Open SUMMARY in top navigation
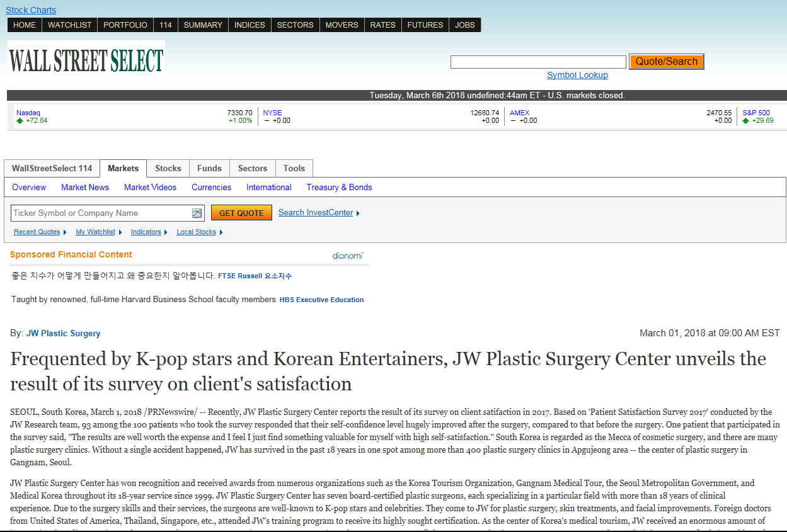 [x=203, y=25]
